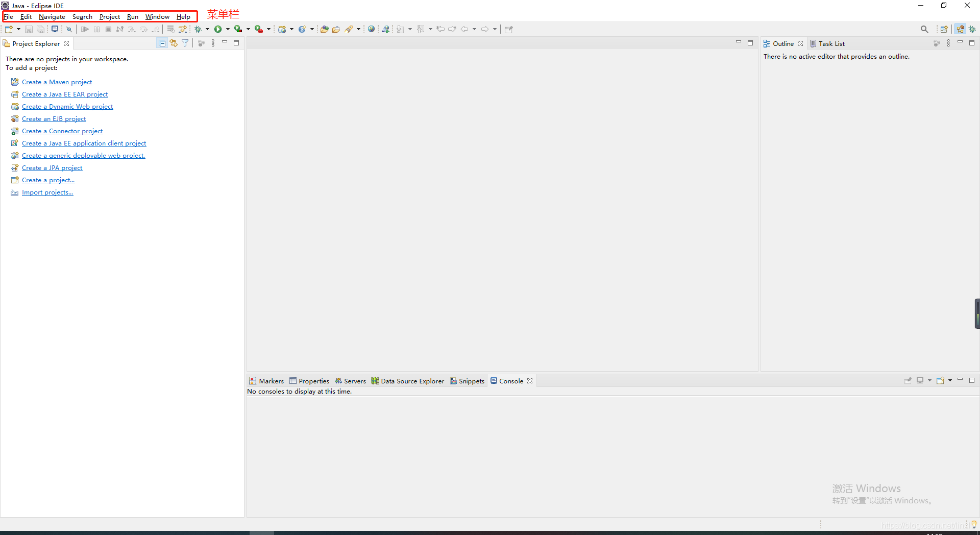
Task: Switch to the Debug perspective
Action: coord(972,29)
